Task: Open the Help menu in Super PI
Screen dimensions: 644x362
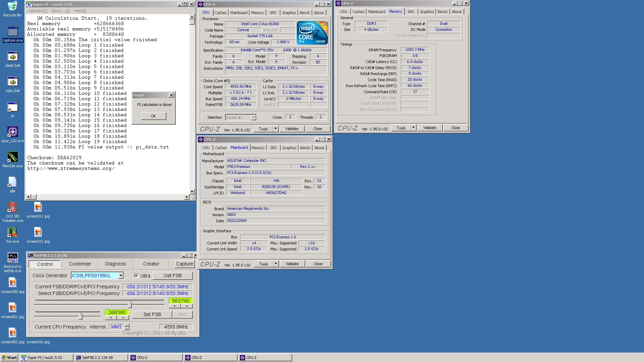Action: 80,11
